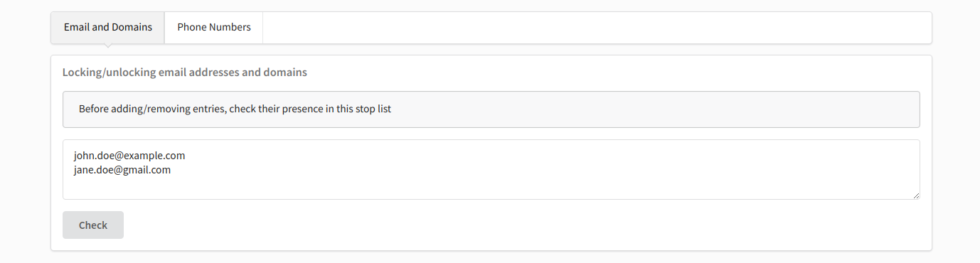980x263 pixels.
Task: Click the Check button
Action: coord(93,225)
